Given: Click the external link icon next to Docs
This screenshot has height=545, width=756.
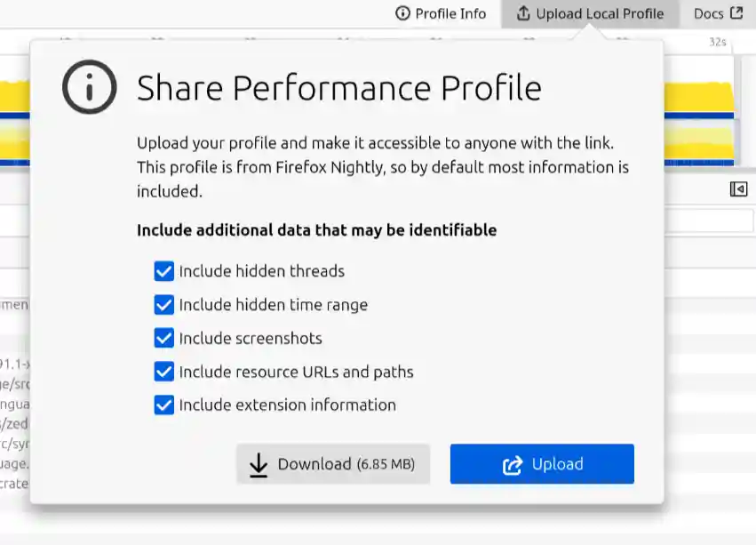Looking at the screenshot, I should [x=736, y=13].
